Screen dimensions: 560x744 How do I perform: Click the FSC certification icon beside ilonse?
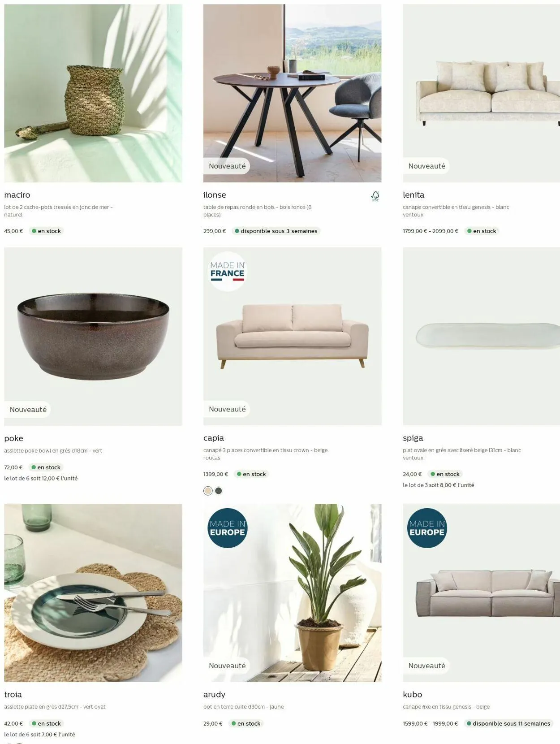tap(375, 196)
